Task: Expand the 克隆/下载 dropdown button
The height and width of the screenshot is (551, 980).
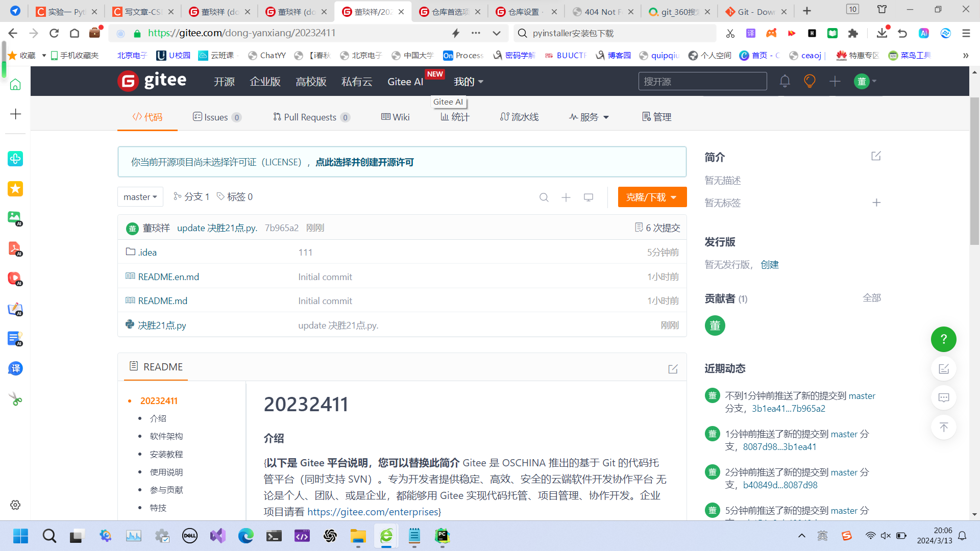Action: (x=652, y=197)
